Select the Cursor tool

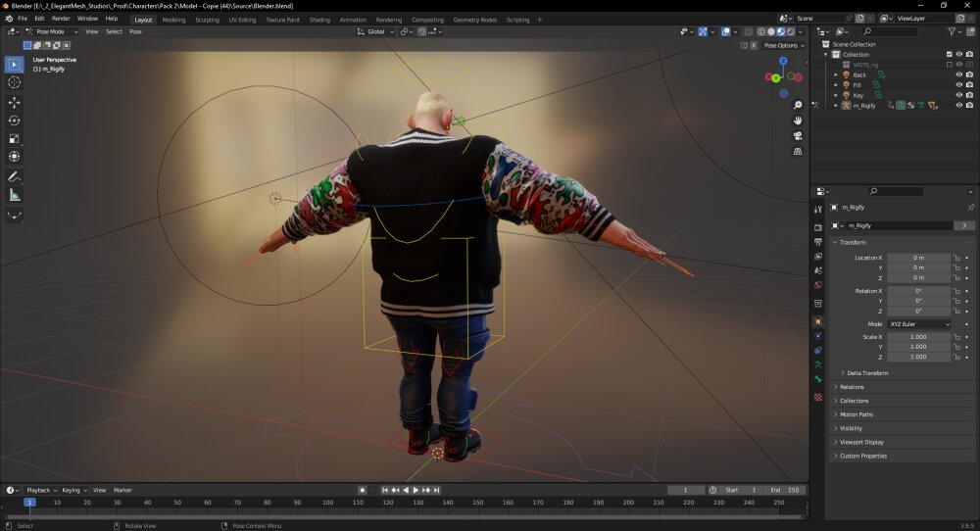(15, 82)
